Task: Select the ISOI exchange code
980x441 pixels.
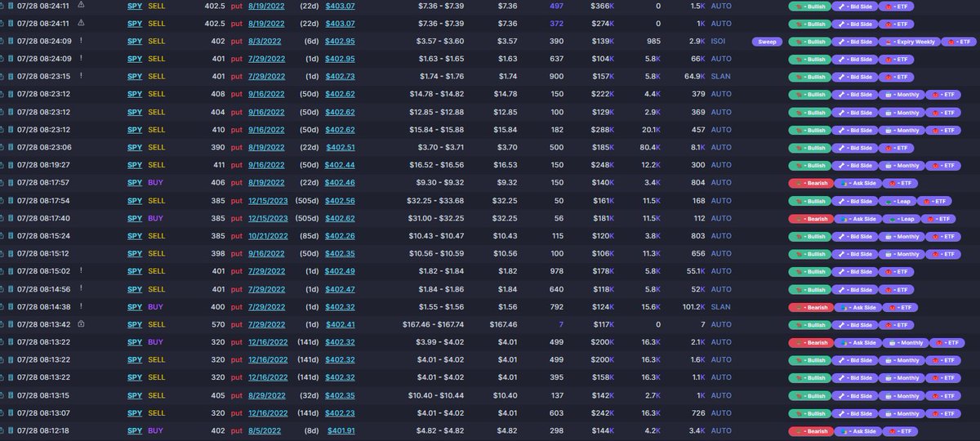Action: click(x=719, y=41)
